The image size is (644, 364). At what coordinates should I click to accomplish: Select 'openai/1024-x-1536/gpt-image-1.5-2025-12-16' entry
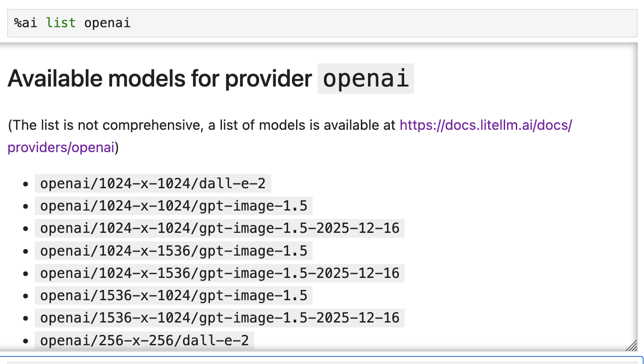click(220, 273)
